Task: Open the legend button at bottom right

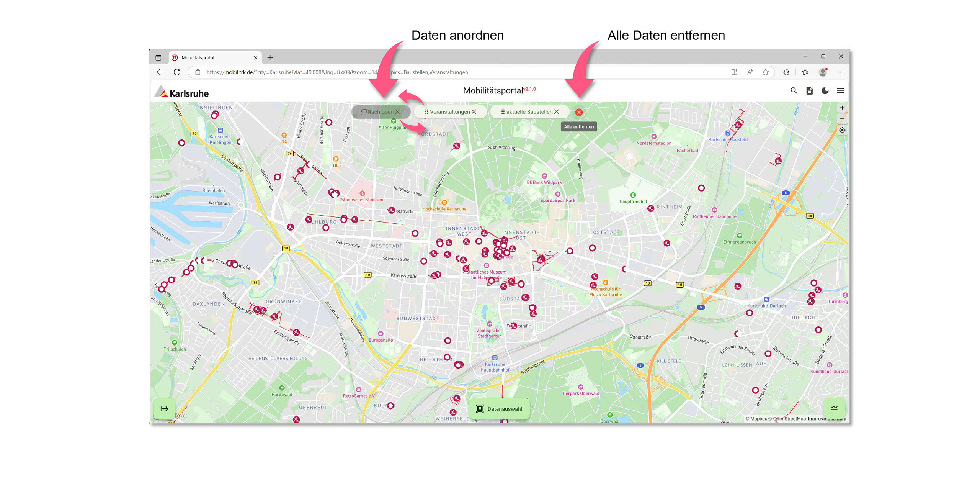Action: 834,409
